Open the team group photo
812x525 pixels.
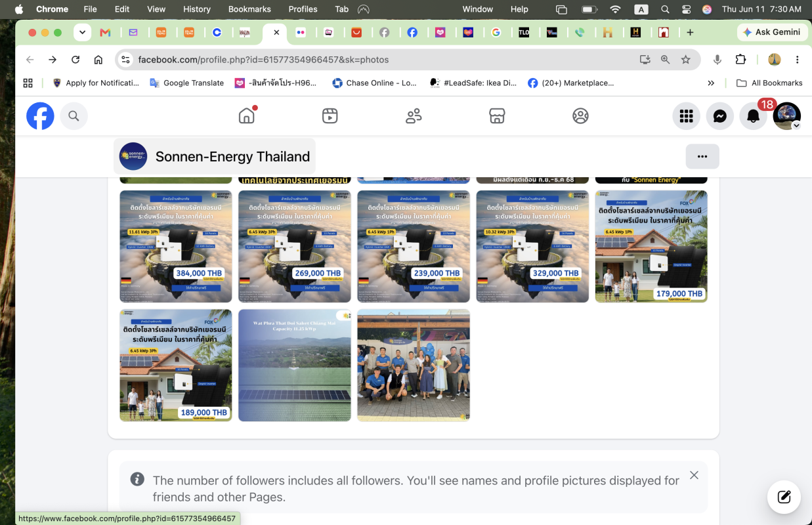(414, 365)
